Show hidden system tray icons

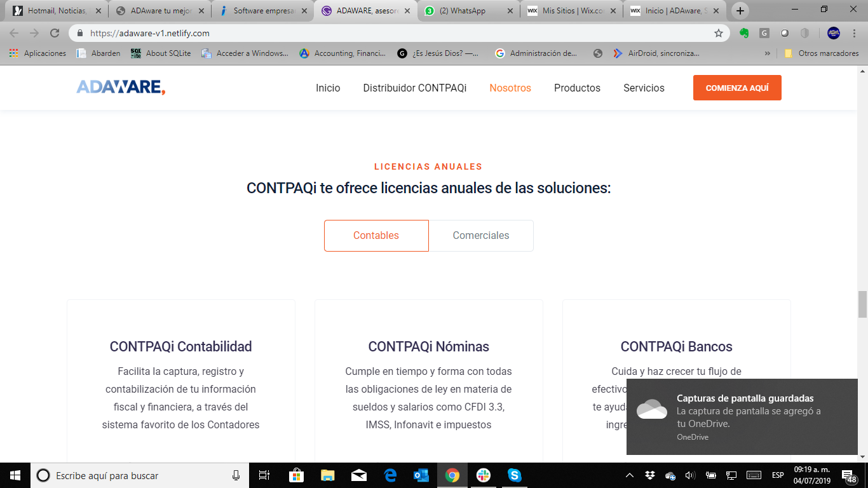(x=630, y=475)
